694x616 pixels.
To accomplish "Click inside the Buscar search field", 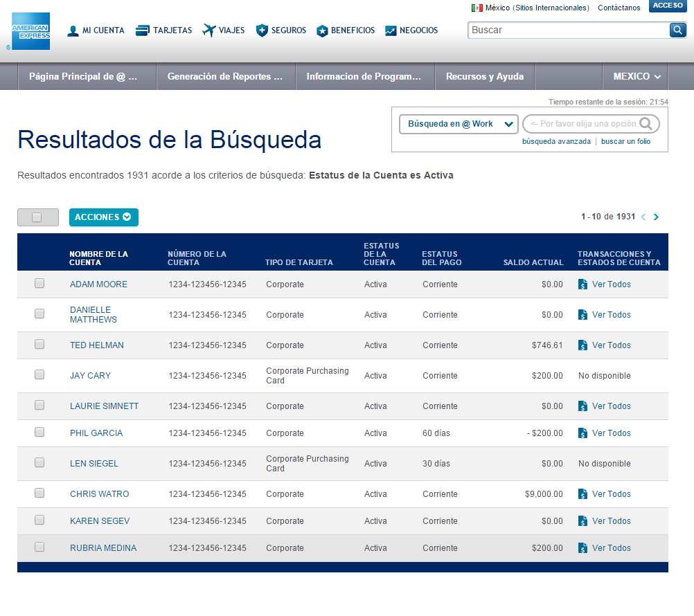I will [x=569, y=30].
